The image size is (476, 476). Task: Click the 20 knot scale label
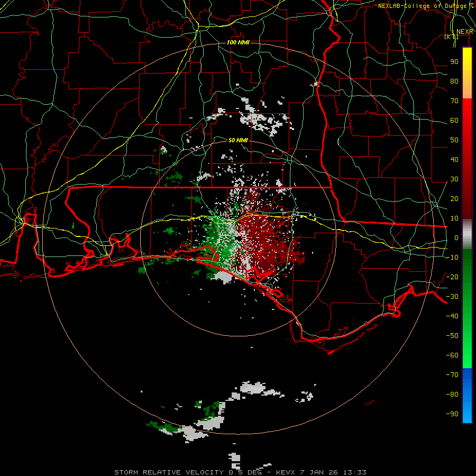coord(454,198)
